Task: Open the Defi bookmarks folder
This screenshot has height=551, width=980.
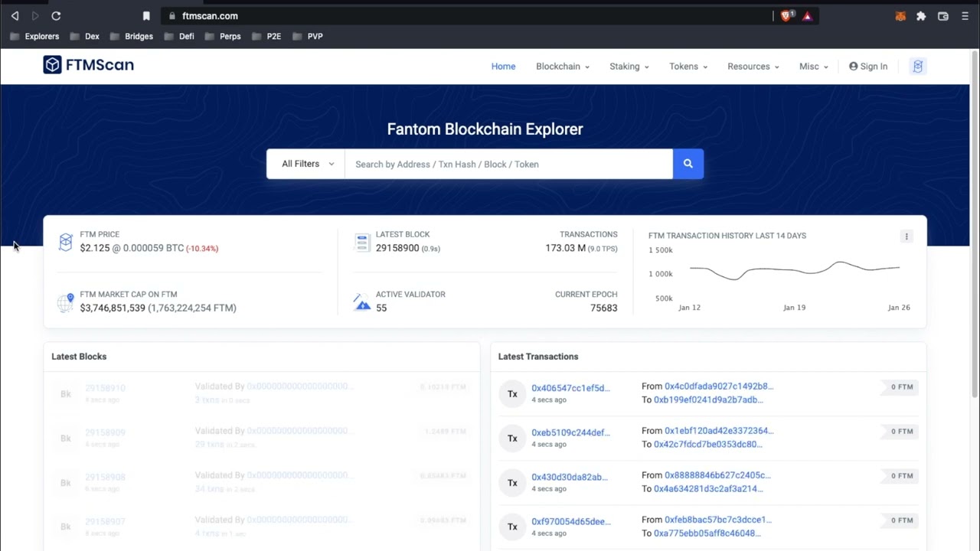Action: click(179, 36)
